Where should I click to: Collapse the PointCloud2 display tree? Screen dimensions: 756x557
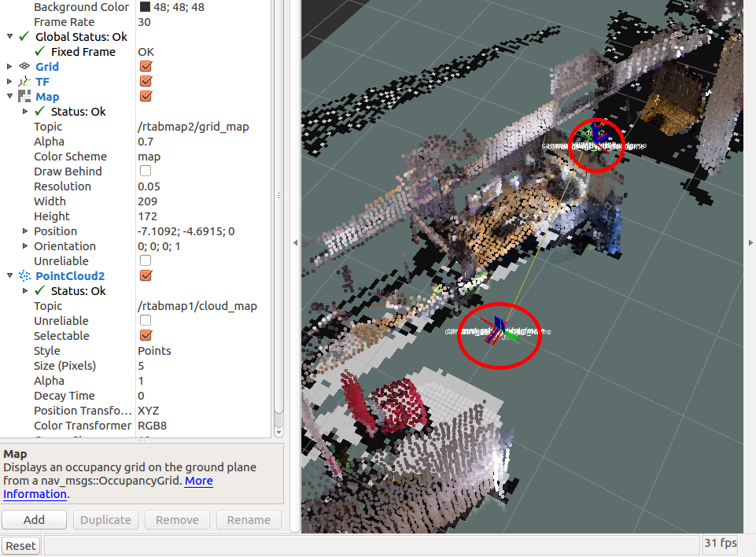pos(9,276)
